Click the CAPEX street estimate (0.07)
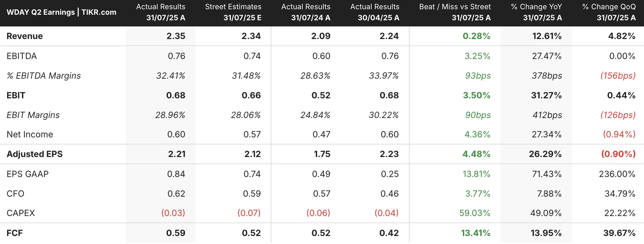 249,213
